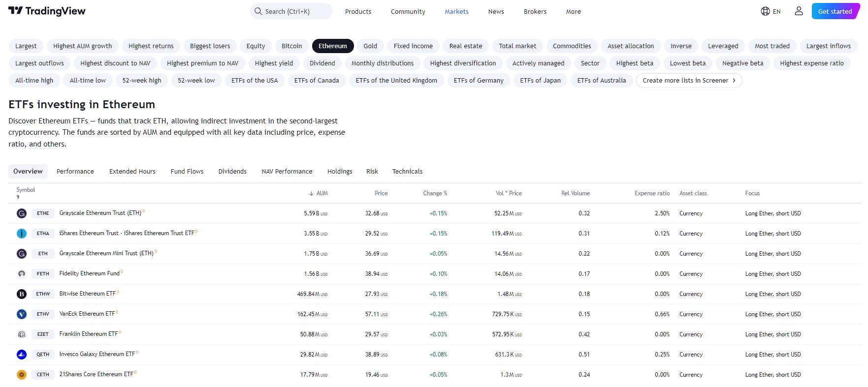Click the AUM sort arrow in the header
This screenshot has width=868, height=387.
[311, 194]
